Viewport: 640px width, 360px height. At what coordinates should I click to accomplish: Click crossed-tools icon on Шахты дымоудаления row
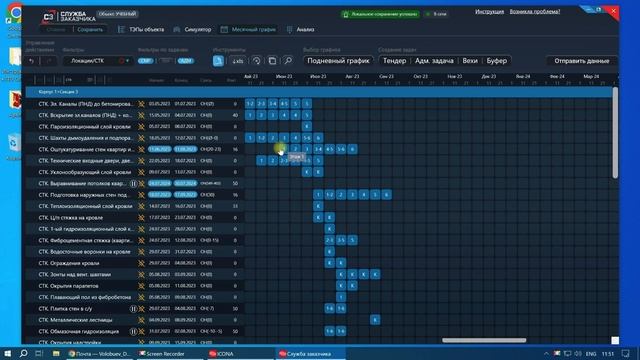(x=141, y=138)
